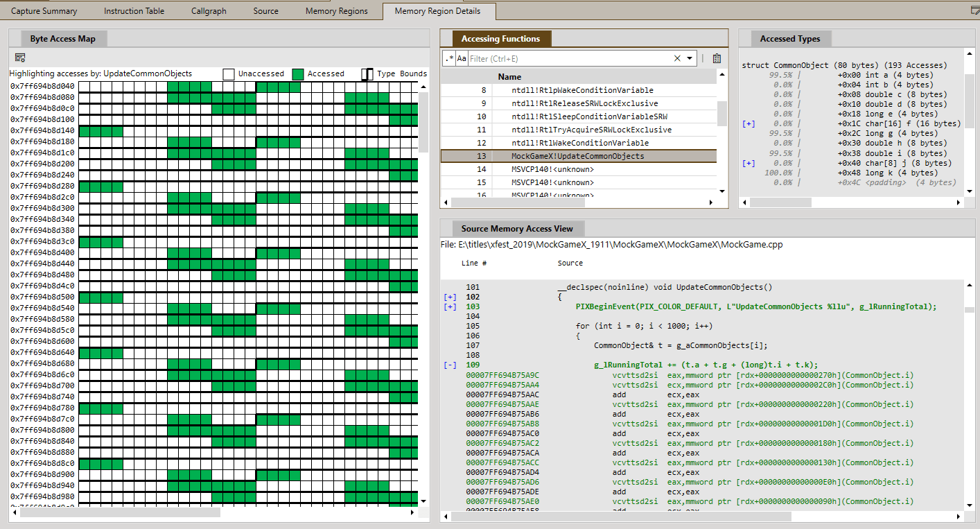980x529 pixels.
Task: Clear the Accessing Functions filter with X
Action: coord(677,59)
